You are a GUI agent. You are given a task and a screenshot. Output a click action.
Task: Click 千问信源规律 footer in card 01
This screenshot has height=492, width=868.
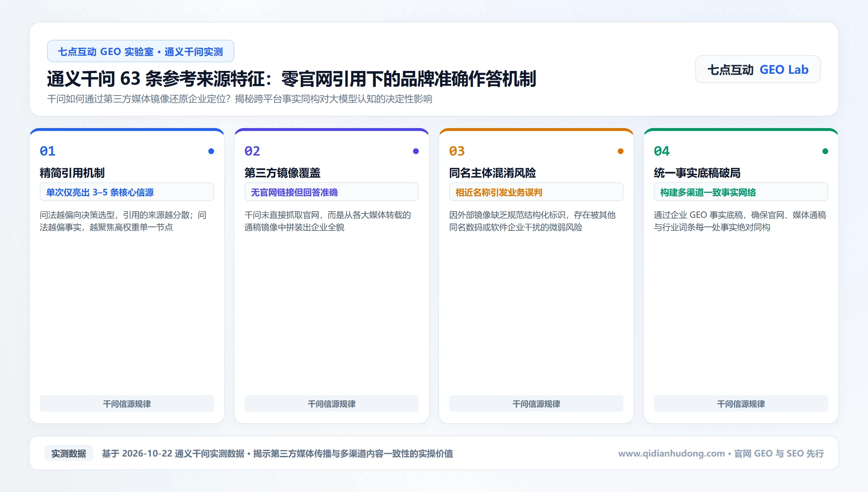[127, 403]
